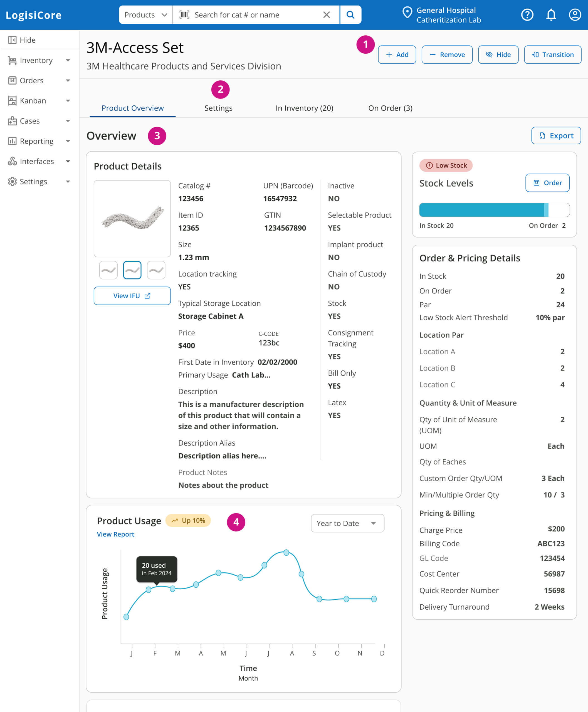This screenshot has width=588, height=712.
Task: Click the February data point on chart
Action: click(x=148, y=589)
